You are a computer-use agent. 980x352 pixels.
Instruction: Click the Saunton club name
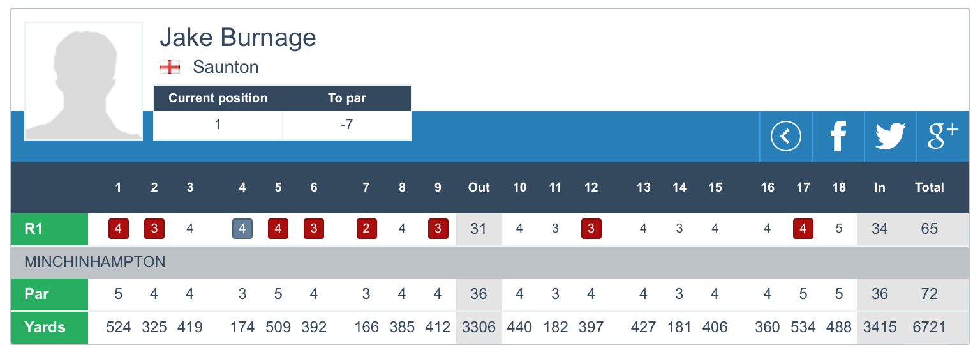[x=226, y=67]
